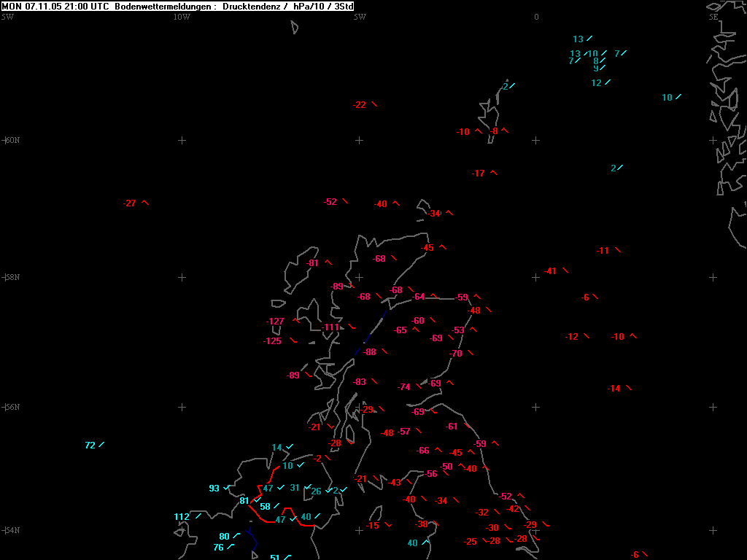Select the -41 reading over the North Sea
This screenshot has height=560, width=747.
pyautogui.click(x=550, y=271)
